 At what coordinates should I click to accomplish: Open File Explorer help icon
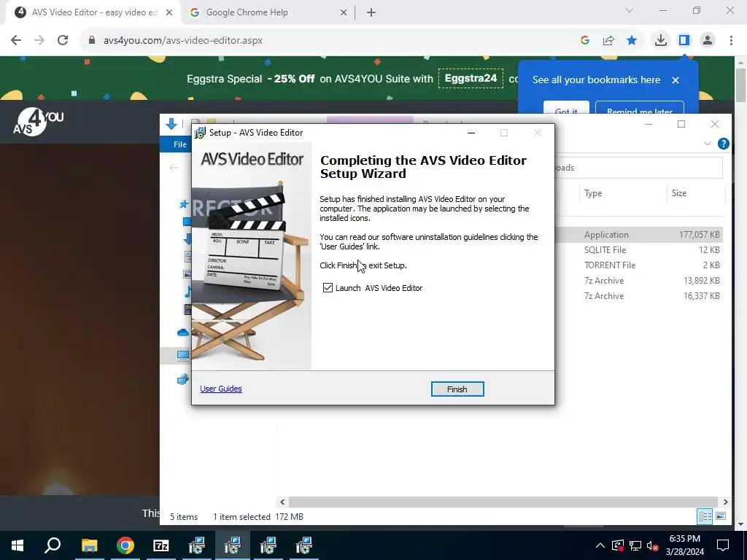pos(723,144)
